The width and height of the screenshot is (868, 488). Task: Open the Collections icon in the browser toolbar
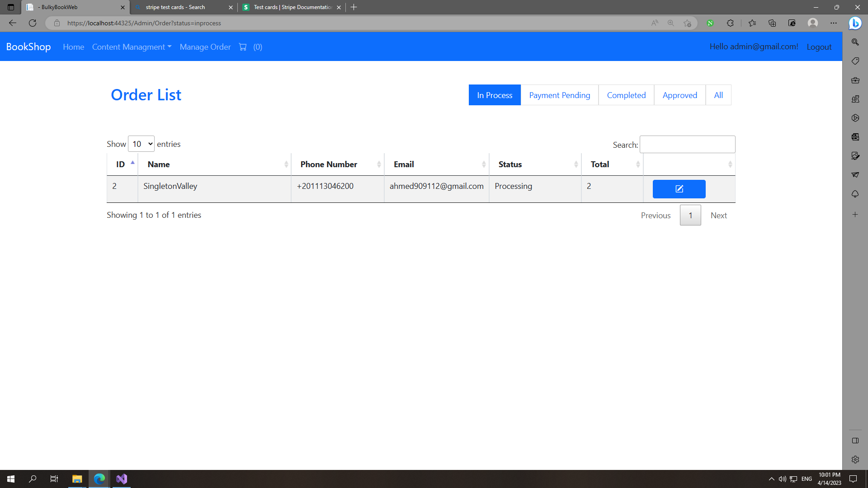pos(772,23)
